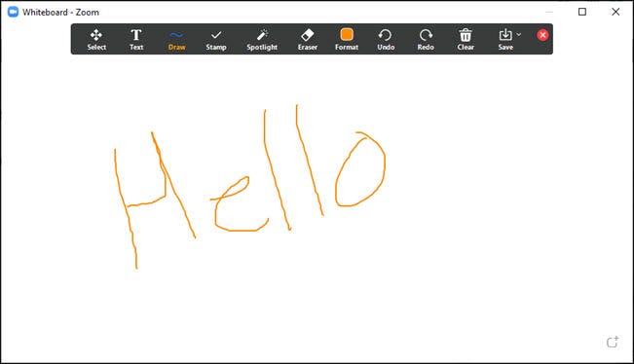Screen dimensions: 634x364
Task: Click the drawn letter O
Action: click(x=360, y=169)
